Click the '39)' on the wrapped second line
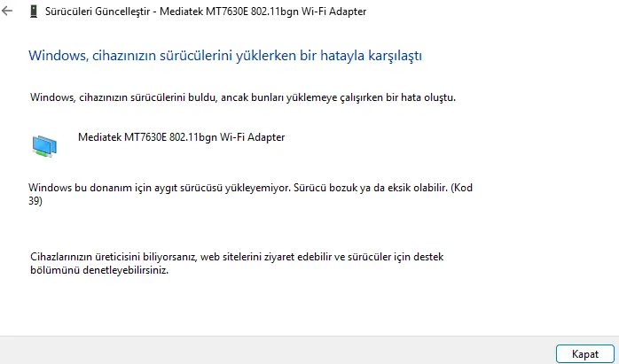619x364 pixels. click(x=35, y=201)
